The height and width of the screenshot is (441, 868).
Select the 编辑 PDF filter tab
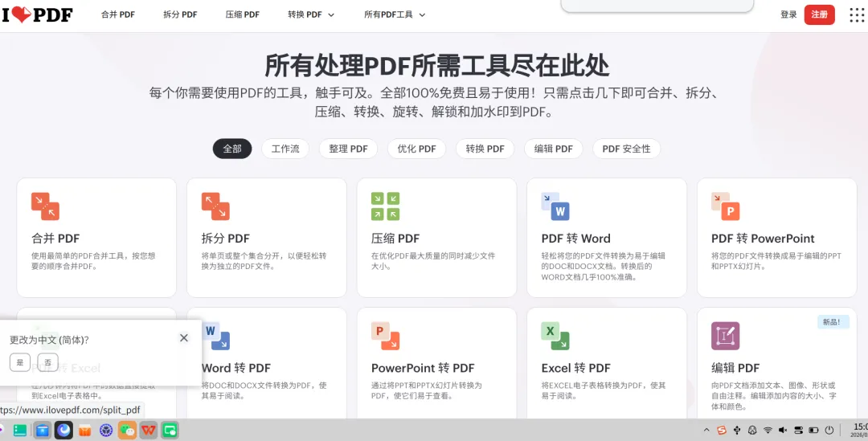tap(554, 149)
